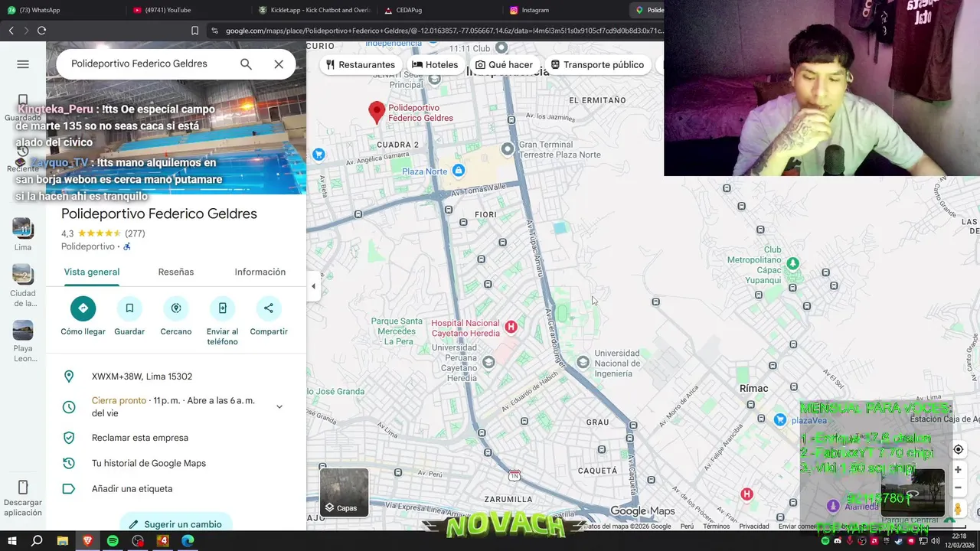Click the address XWXM+38W, Lima 15302
The height and width of the screenshot is (551, 980).
pyautogui.click(x=142, y=377)
